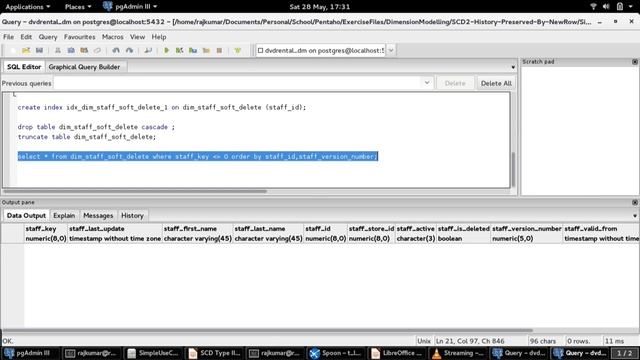640x360 pixels.
Task: Open the Favourites menu
Action: (x=80, y=37)
